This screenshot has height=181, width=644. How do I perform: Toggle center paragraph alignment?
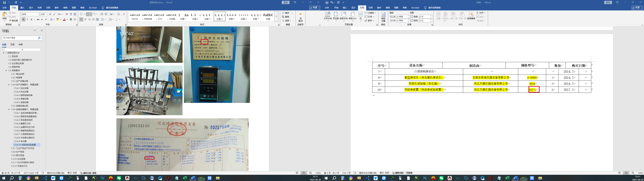point(85,19)
